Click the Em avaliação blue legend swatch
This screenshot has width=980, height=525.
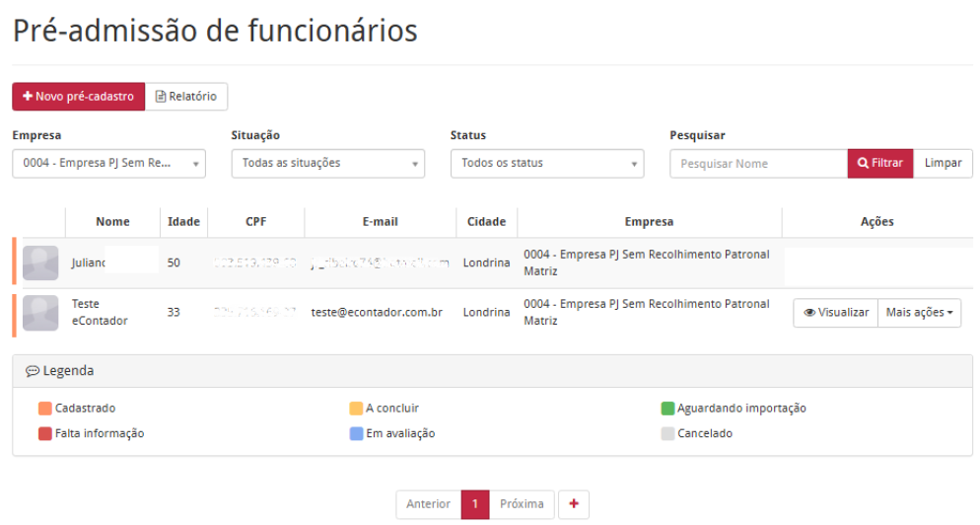tap(356, 434)
